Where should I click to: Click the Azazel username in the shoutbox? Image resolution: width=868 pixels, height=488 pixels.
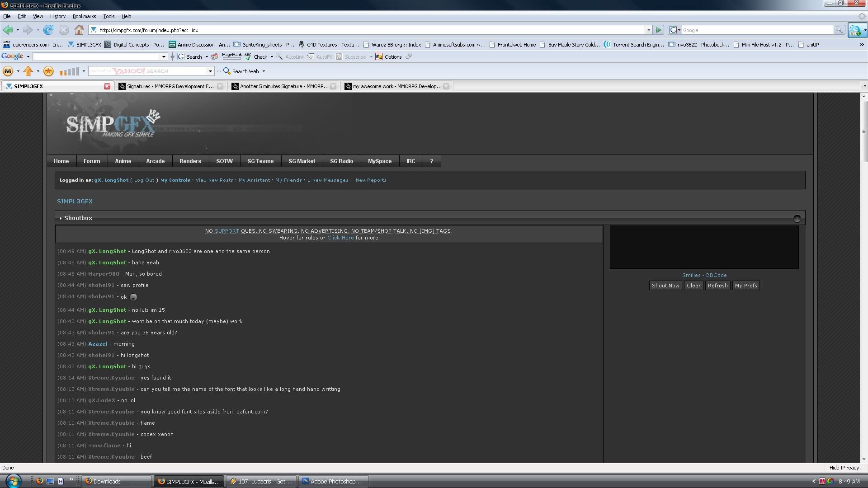98,344
